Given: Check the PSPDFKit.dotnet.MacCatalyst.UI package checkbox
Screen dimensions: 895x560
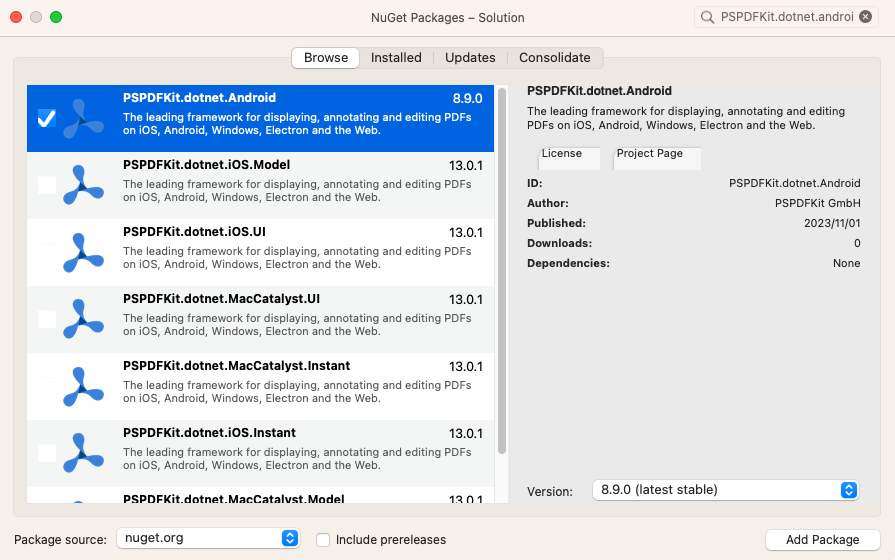Looking at the screenshot, I should pos(47,319).
